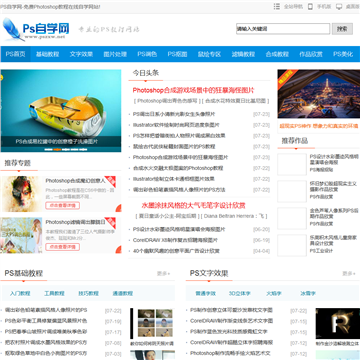This screenshot has height=360, width=360.
Task: Open the PS把春季山坡照片 article link
Action: (x=46, y=332)
